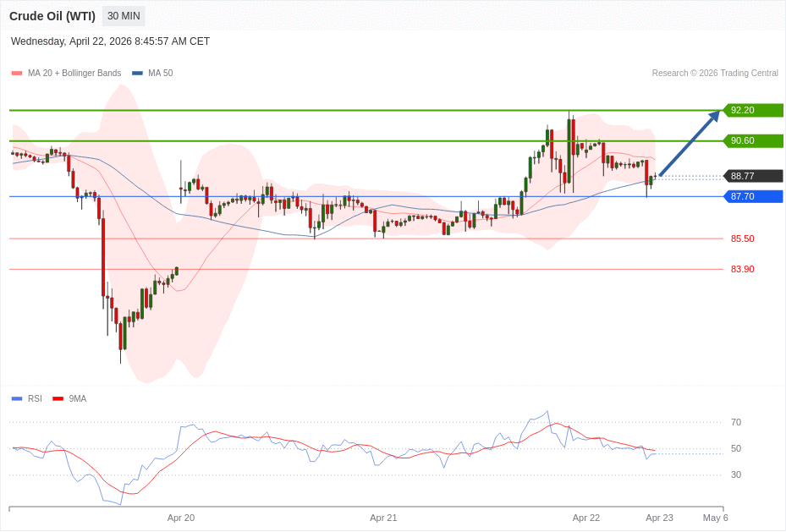Toggle the MA 50 legend entry
Screen dimensions: 786x532
(152, 74)
